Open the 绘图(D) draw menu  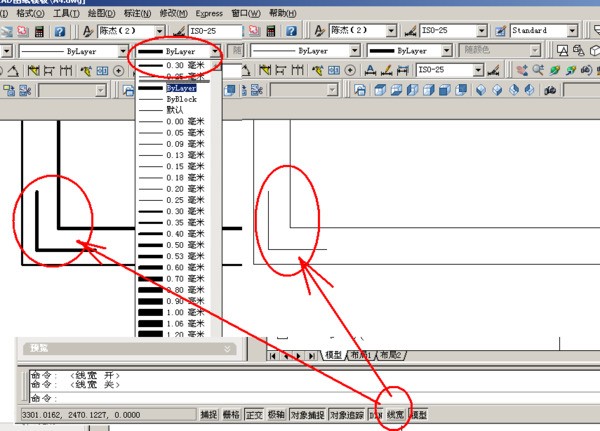coord(100,13)
